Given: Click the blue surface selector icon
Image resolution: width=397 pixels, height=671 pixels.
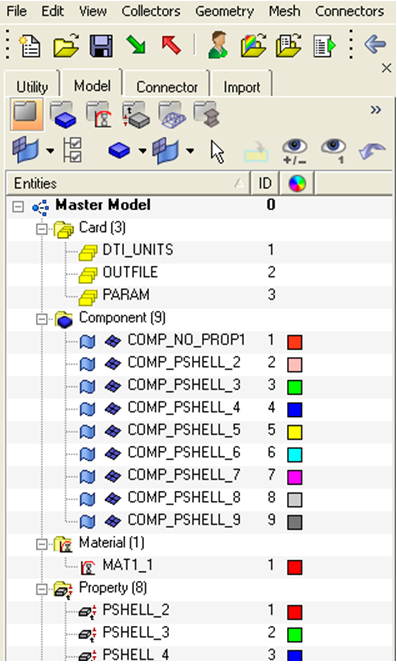Looking at the screenshot, I should coord(26,151).
